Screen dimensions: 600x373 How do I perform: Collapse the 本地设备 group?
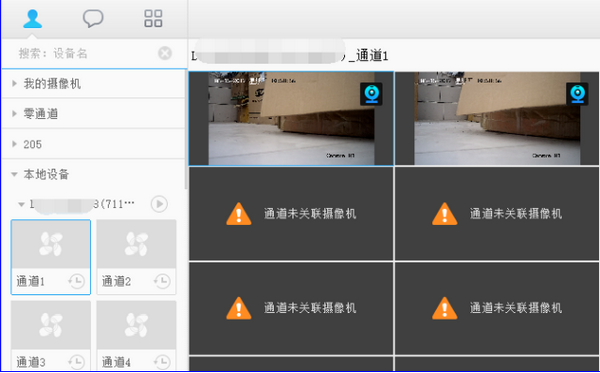coord(15,174)
